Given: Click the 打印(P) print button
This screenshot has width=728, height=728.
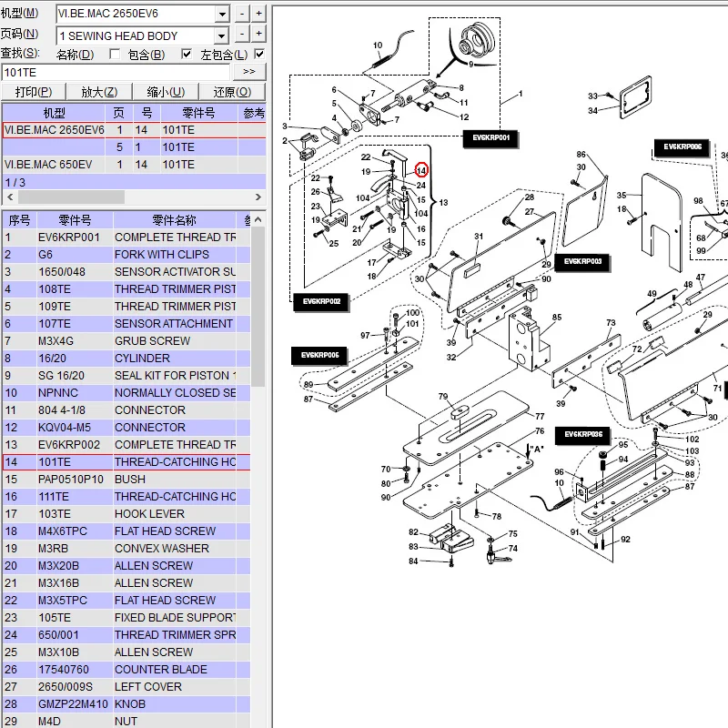Looking at the screenshot, I should 34,92.
